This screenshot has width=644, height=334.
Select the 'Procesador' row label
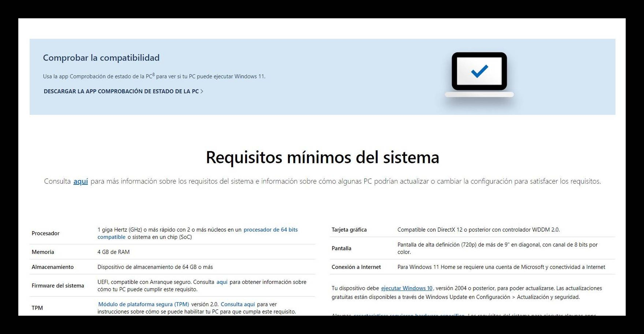pyautogui.click(x=45, y=233)
